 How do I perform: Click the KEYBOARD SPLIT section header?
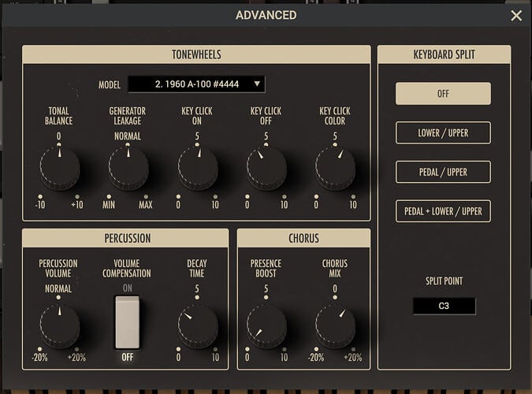[445, 54]
